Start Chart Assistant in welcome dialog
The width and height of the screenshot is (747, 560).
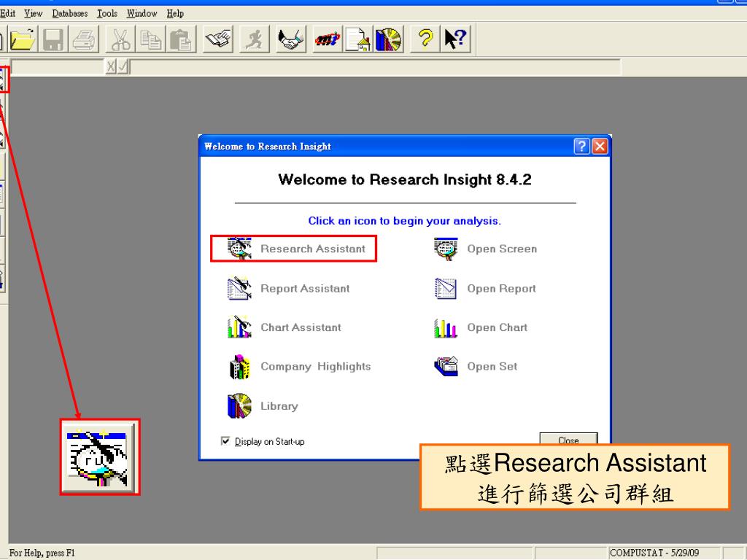tap(285, 327)
